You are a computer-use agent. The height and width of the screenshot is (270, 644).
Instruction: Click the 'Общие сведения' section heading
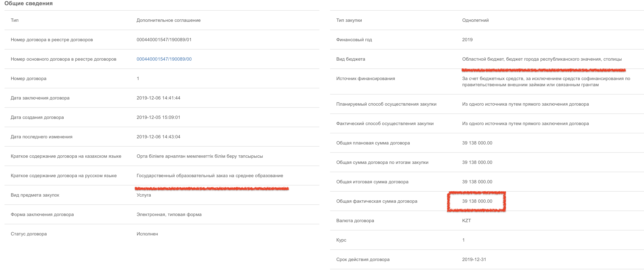pos(28,4)
